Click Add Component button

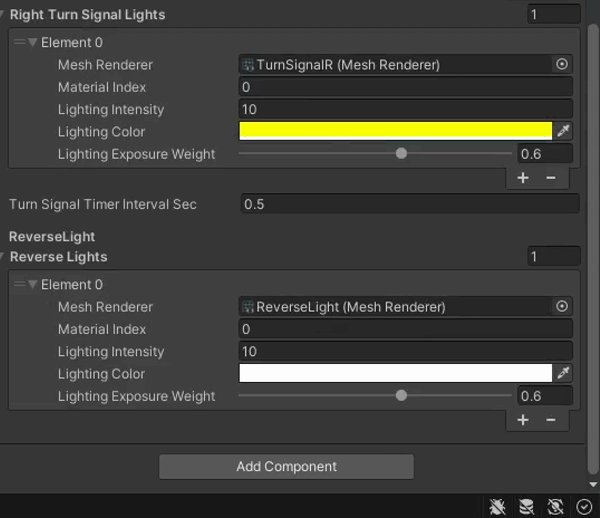[286, 466]
